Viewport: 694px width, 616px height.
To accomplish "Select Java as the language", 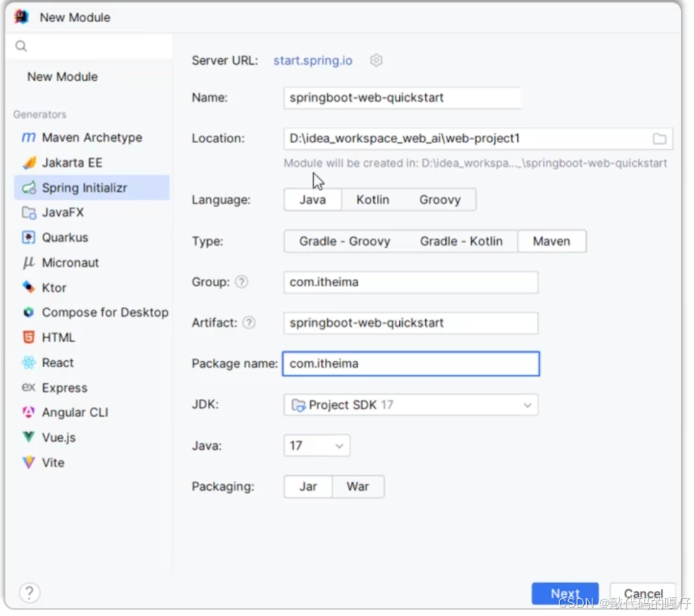I will tap(312, 200).
